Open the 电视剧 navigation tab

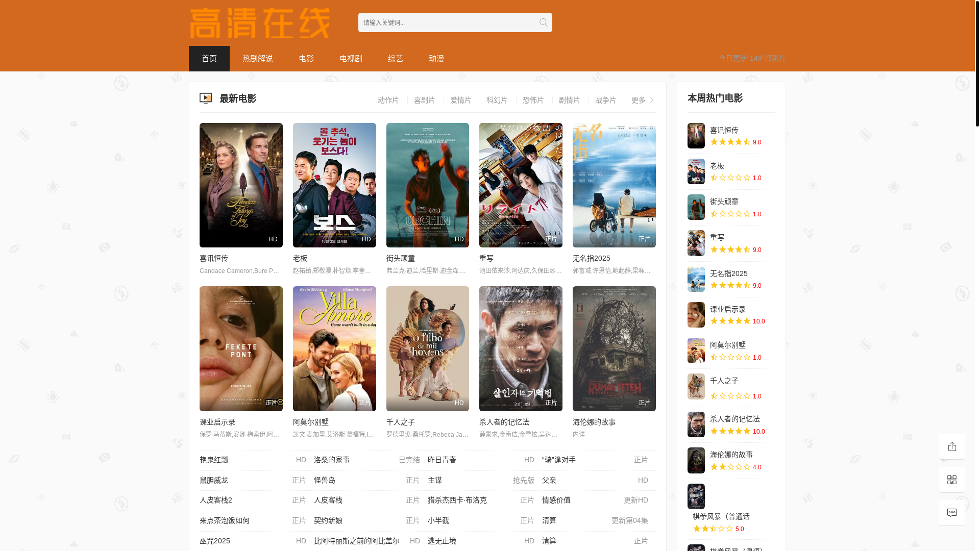point(351,59)
